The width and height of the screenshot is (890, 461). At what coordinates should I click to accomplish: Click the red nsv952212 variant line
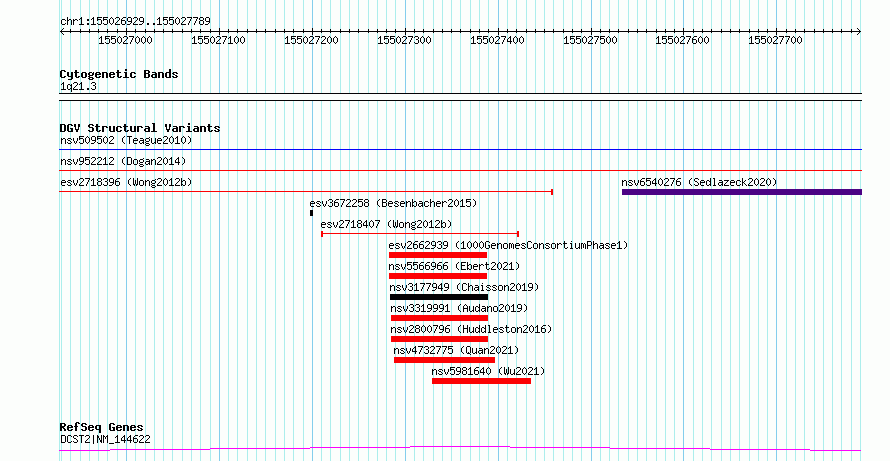[460, 171]
